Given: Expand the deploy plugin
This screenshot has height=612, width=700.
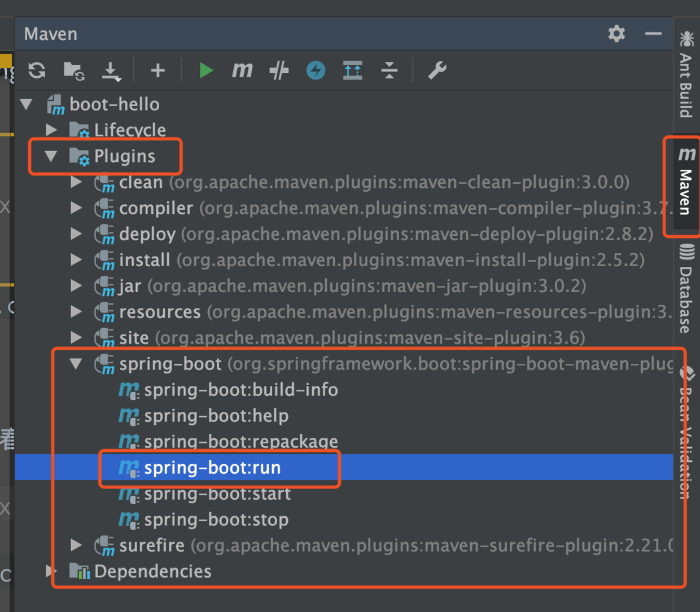Looking at the screenshot, I should (76, 234).
